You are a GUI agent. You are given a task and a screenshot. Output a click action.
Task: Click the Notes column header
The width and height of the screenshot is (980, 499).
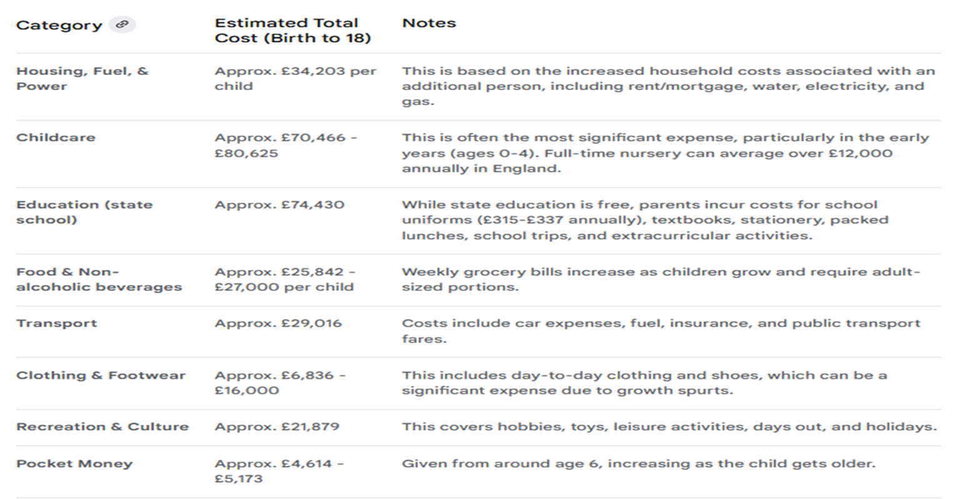point(429,23)
